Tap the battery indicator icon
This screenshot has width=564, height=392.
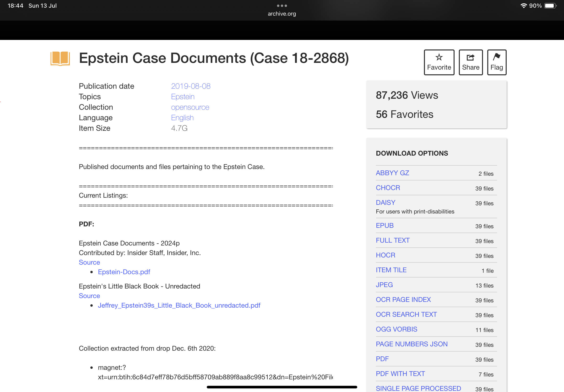pos(550,6)
